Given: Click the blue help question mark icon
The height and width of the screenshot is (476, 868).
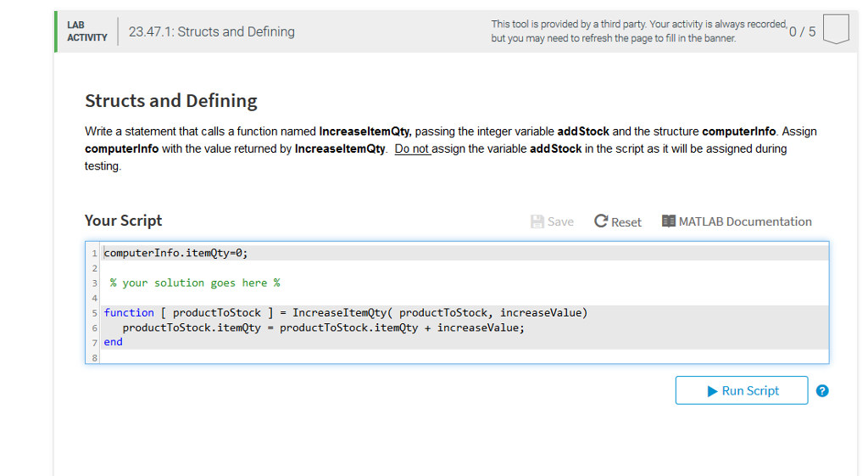Looking at the screenshot, I should point(822,391).
